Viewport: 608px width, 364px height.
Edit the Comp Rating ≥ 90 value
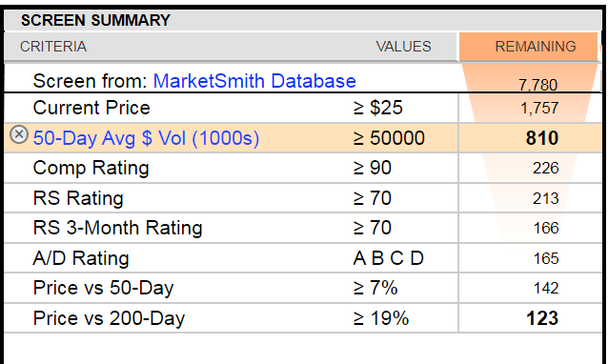click(373, 168)
